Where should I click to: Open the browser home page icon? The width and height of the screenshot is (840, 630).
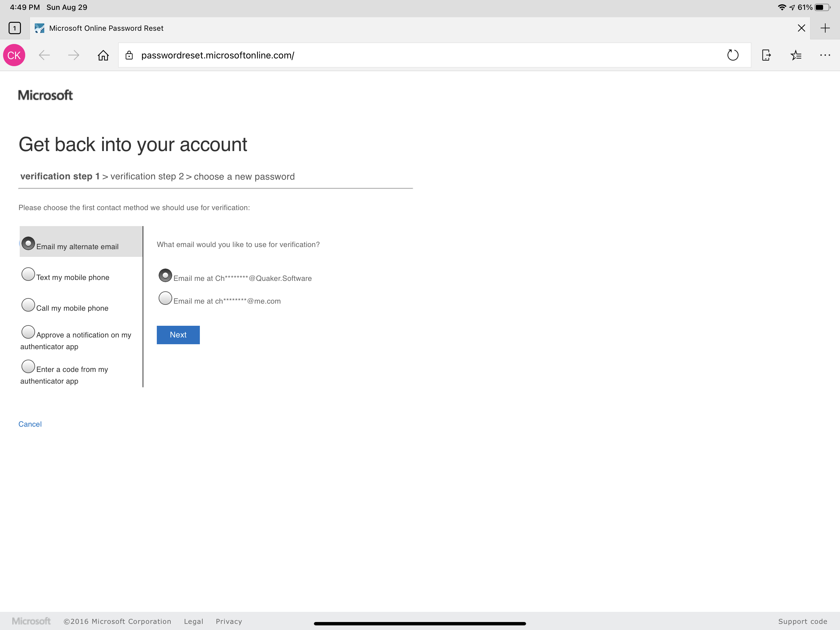point(103,55)
